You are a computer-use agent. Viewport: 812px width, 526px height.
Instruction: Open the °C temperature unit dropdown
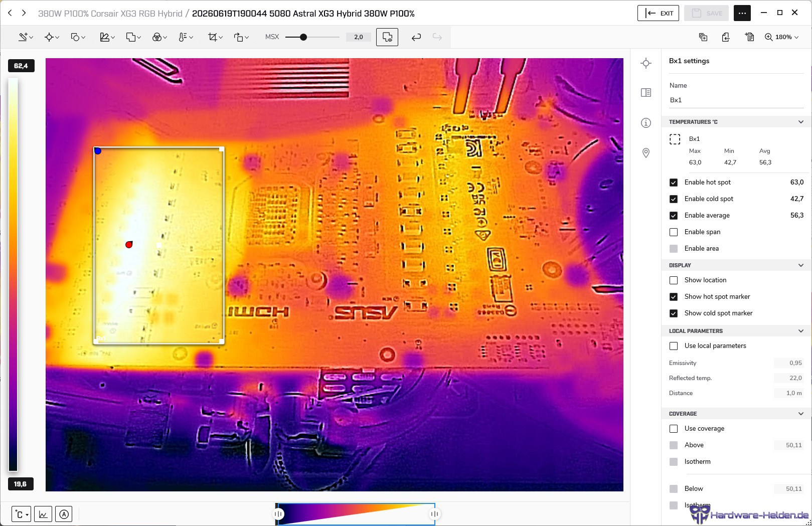point(21,514)
